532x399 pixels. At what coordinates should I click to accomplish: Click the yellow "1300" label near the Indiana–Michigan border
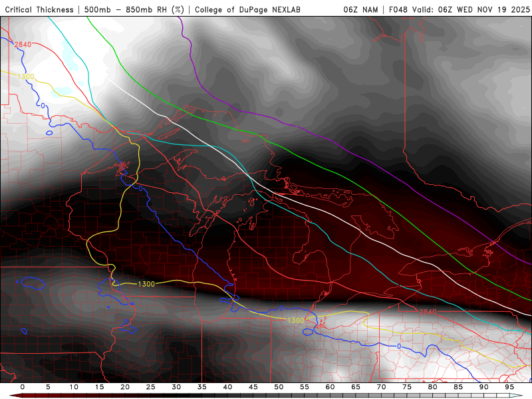(295, 320)
